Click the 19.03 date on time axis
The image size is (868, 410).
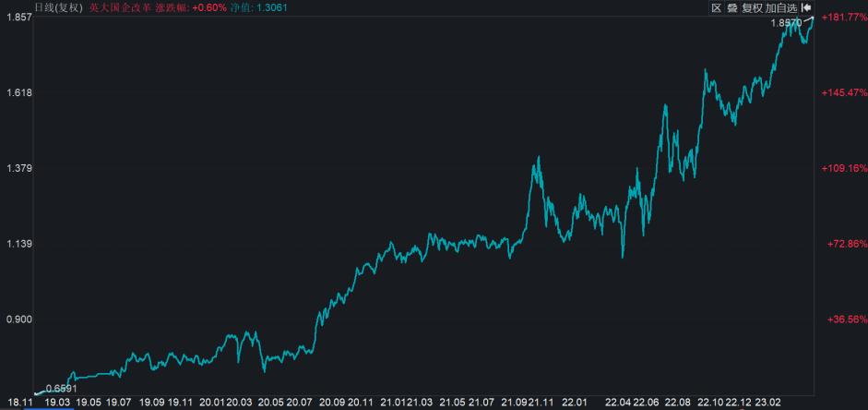(57, 401)
